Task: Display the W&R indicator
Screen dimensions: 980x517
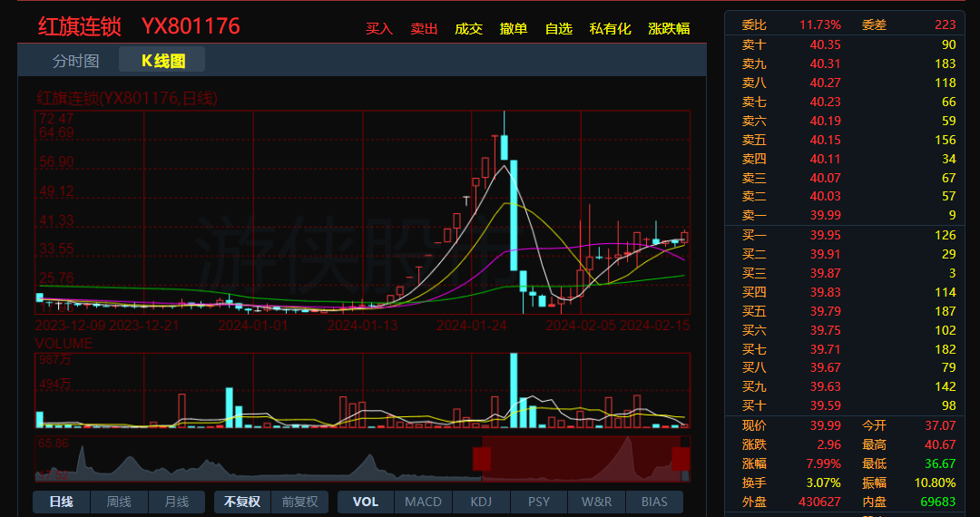Action: pos(596,502)
